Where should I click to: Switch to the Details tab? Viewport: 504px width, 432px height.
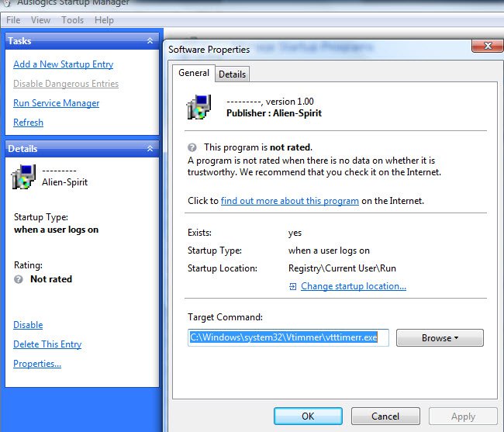click(232, 74)
